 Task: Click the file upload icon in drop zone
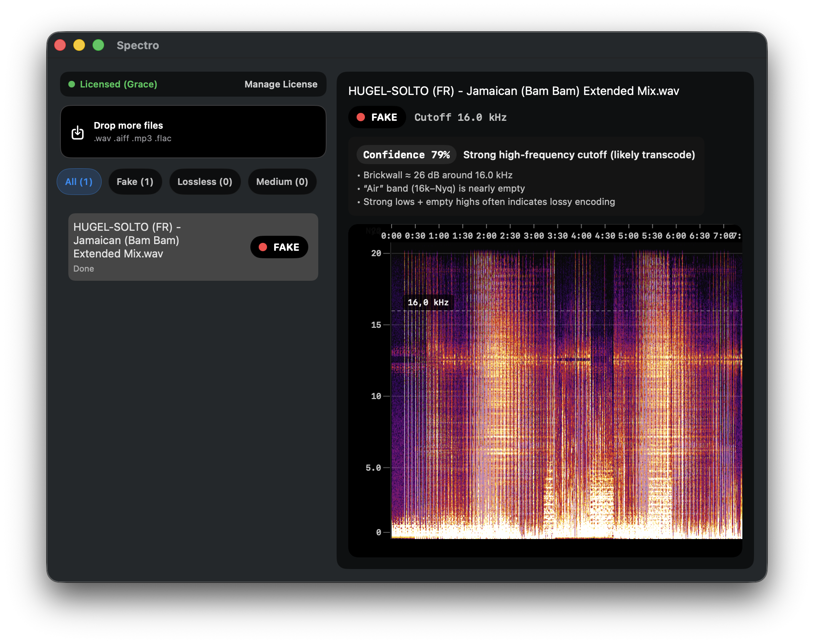(x=77, y=132)
